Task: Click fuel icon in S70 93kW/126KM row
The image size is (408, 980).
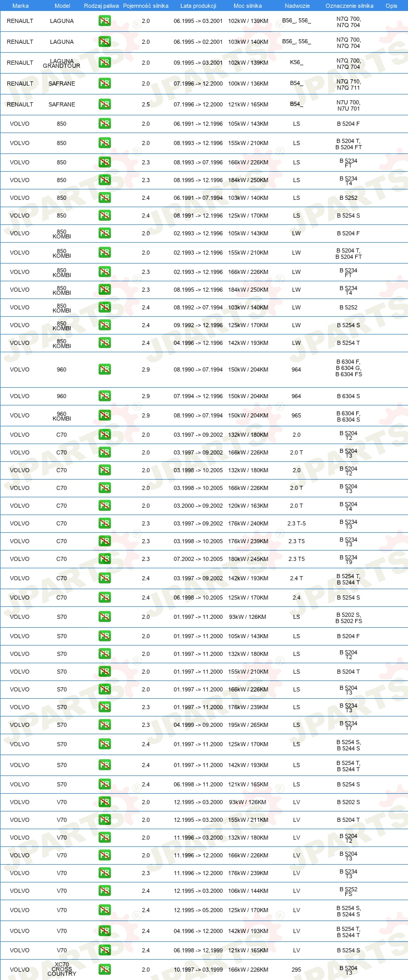Action: click(x=104, y=617)
